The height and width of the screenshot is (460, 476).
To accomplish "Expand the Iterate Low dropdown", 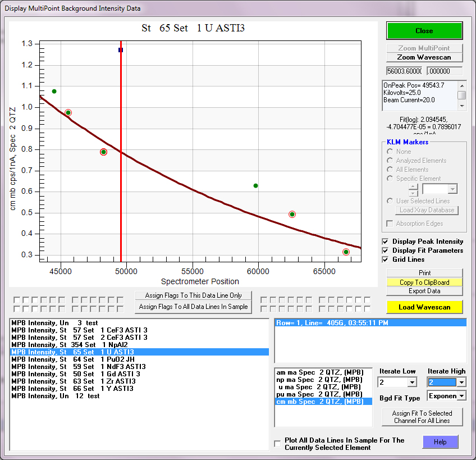I will [412, 382].
